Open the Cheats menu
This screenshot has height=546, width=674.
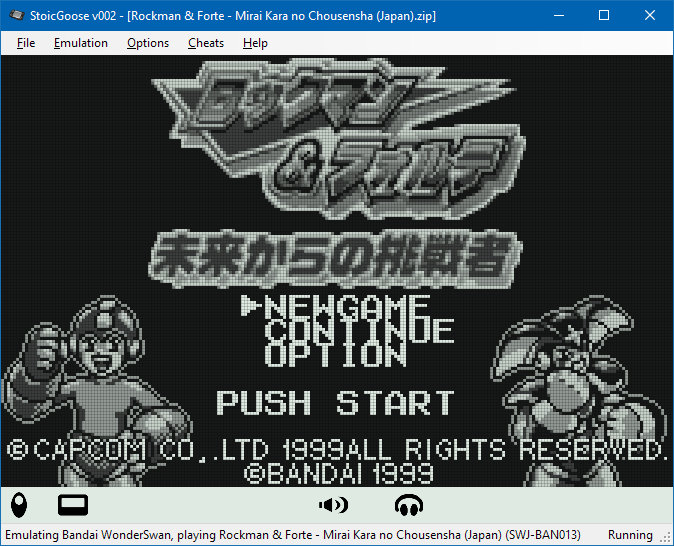(206, 43)
